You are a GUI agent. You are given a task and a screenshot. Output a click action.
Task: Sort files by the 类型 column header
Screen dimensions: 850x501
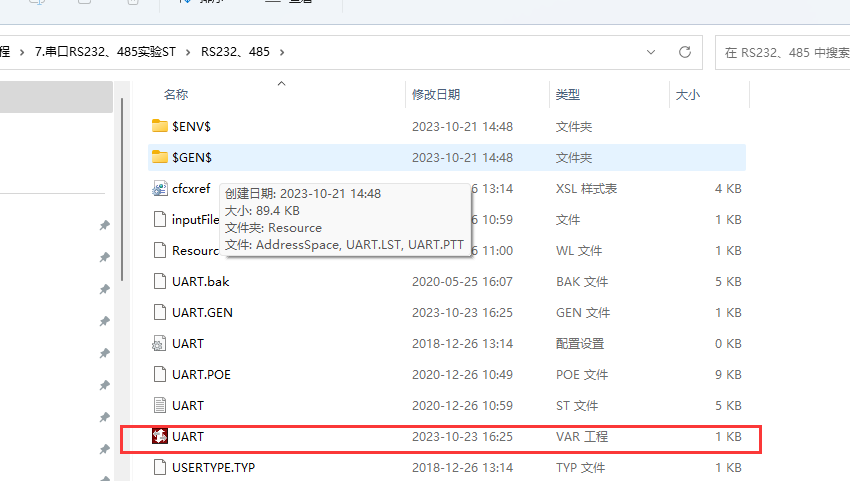568,94
